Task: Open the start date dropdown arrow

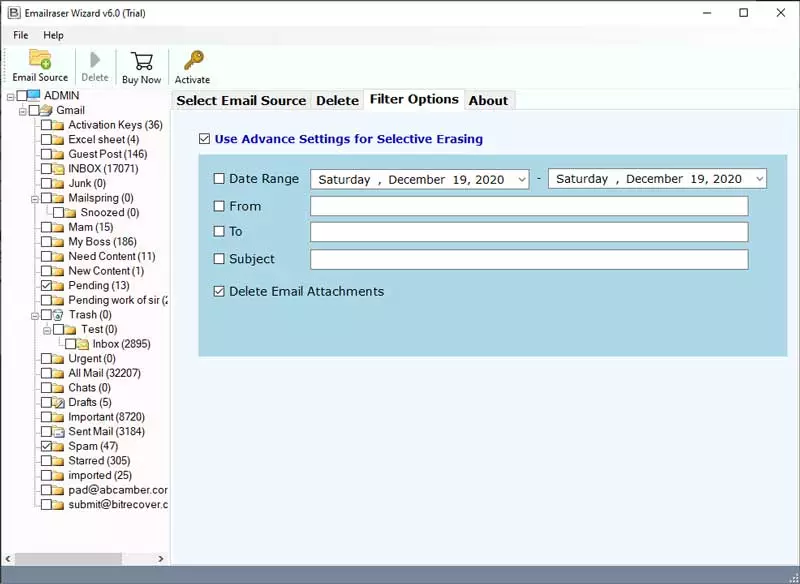Action: click(521, 180)
